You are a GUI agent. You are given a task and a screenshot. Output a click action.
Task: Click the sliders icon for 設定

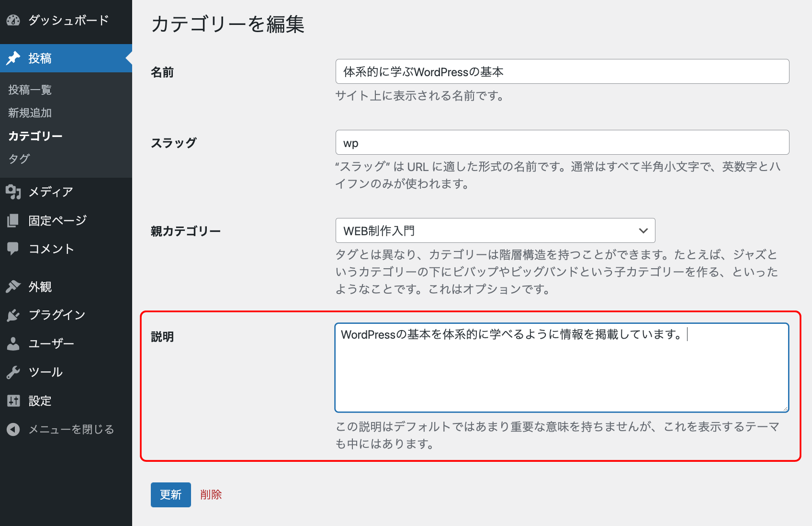pos(13,400)
